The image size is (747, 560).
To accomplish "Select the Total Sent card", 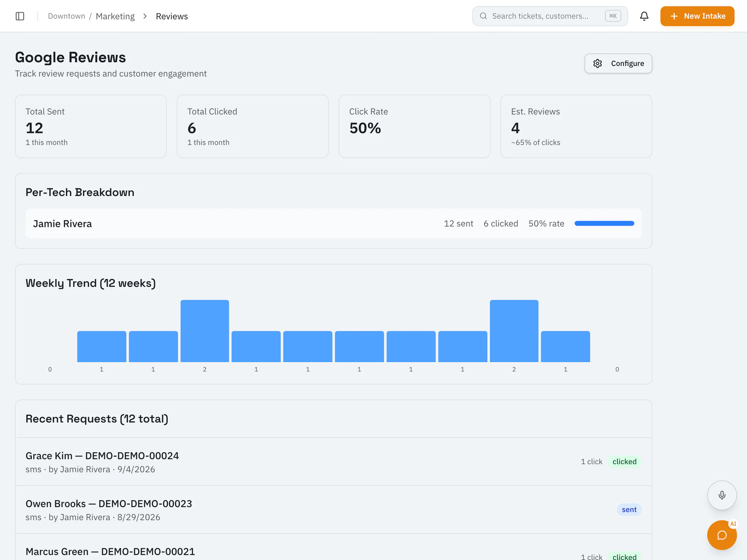I will coord(91,126).
